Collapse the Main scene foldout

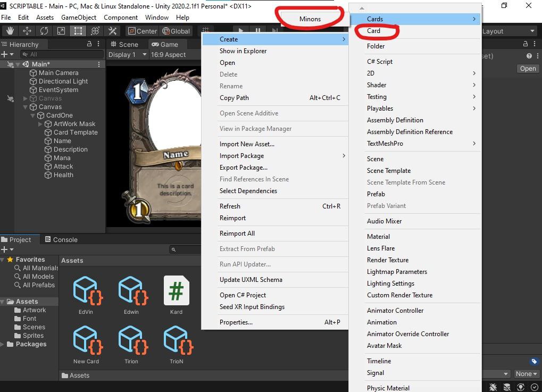click(x=18, y=64)
